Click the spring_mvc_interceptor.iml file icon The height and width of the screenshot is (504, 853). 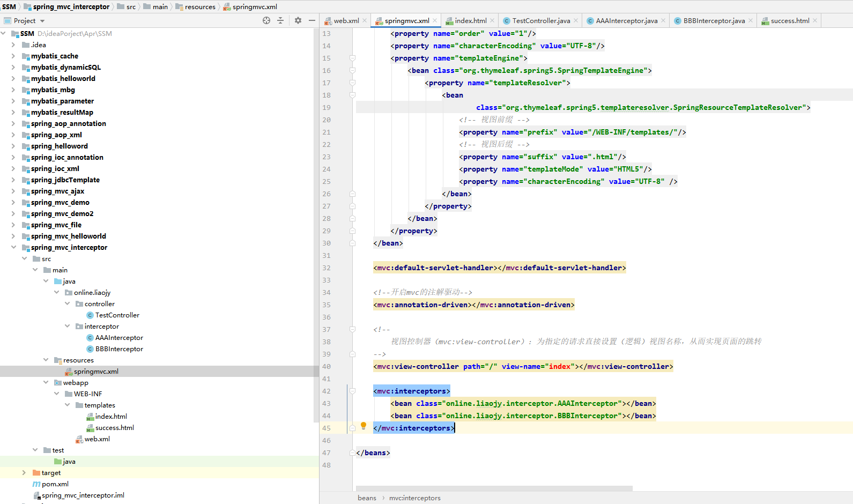pyautogui.click(x=36, y=495)
